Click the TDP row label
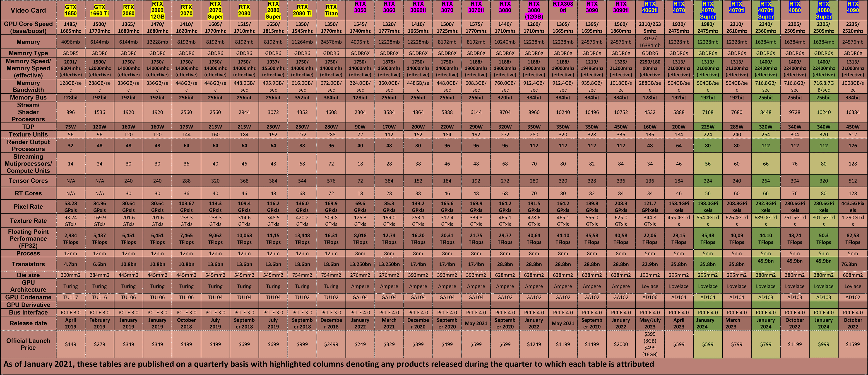868x375 pixels. [x=28, y=127]
